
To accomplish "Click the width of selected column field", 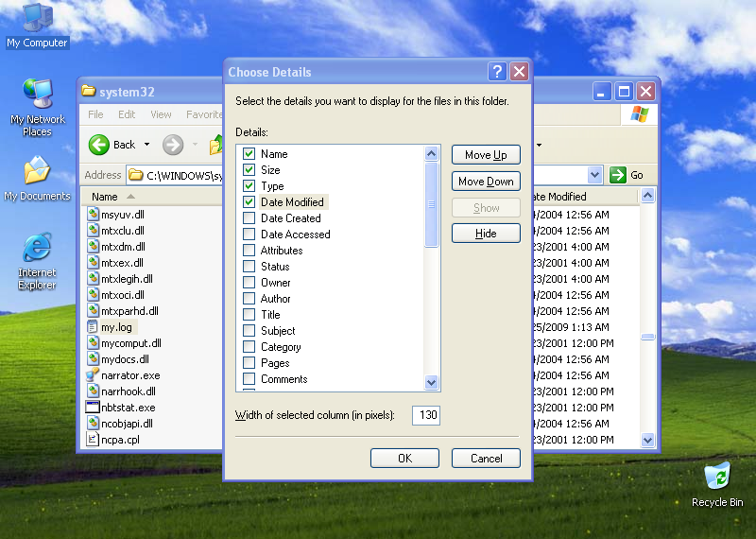I will coord(426,415).
